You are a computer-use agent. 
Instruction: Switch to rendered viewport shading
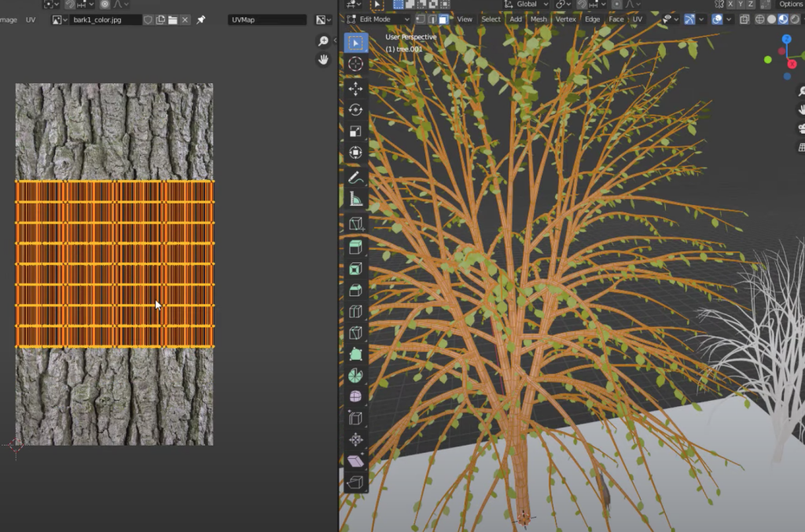(796, 19)
